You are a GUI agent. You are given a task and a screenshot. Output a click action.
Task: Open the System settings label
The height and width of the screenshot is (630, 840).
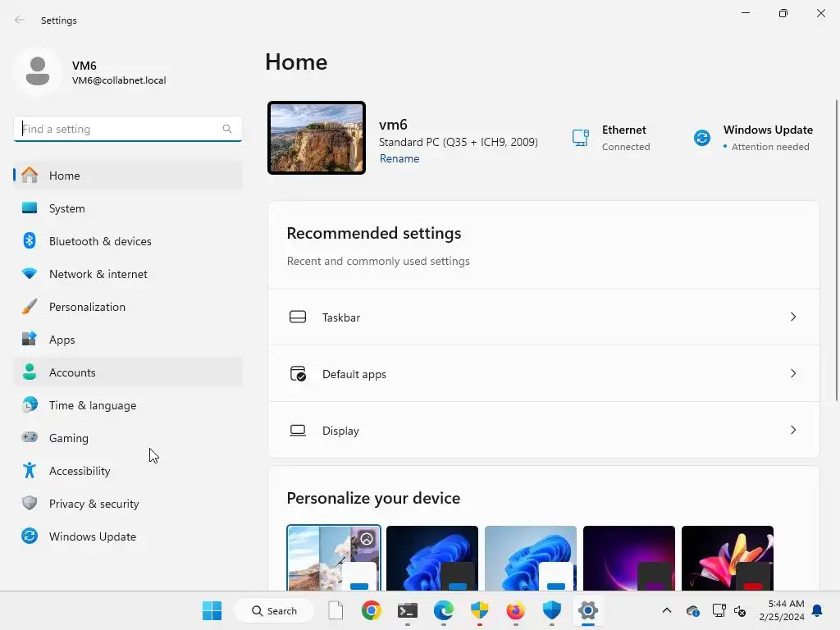click(x=67, y=208)
